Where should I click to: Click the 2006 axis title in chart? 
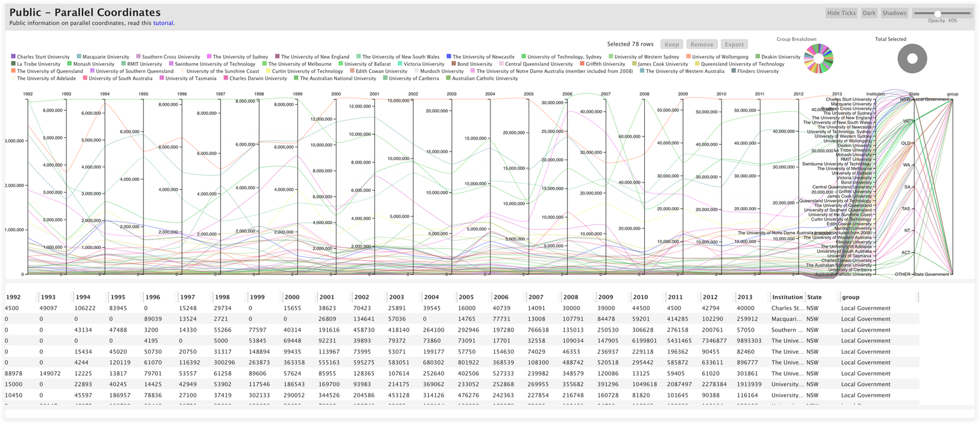point(567,94)
